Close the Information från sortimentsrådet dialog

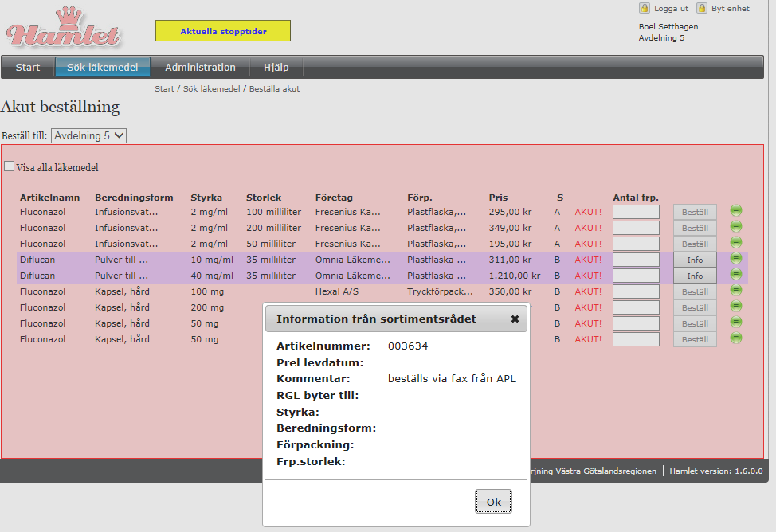click(515, 319)
